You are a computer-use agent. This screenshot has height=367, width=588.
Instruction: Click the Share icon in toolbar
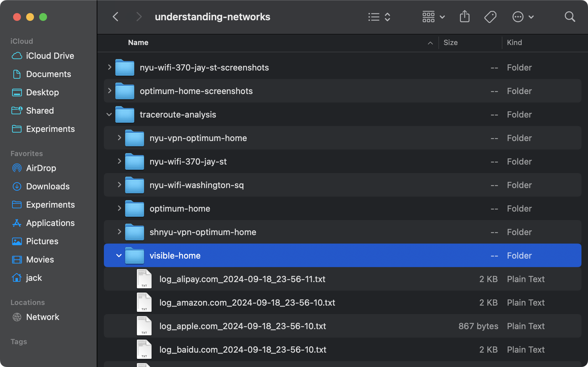click(x=465, y=17)
